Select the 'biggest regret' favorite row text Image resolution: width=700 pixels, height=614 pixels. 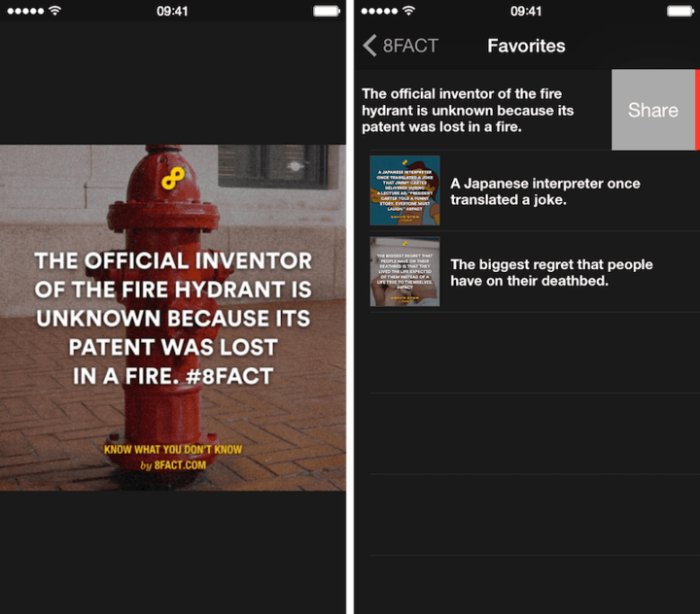551,272
